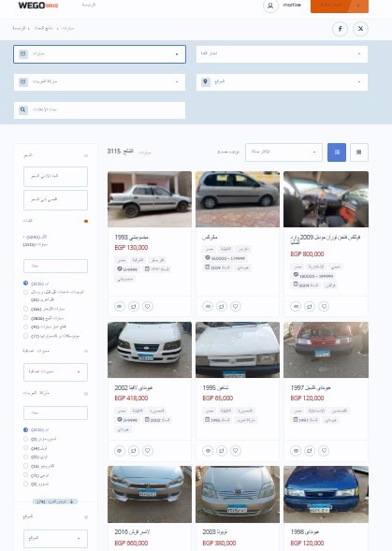Switch to grid view layout

coord(337,152)
